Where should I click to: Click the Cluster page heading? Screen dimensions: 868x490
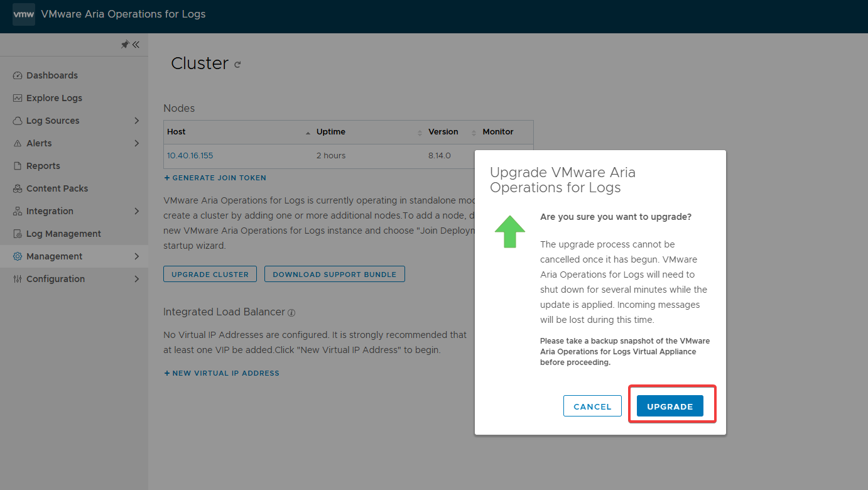click(x=200, y=63)
